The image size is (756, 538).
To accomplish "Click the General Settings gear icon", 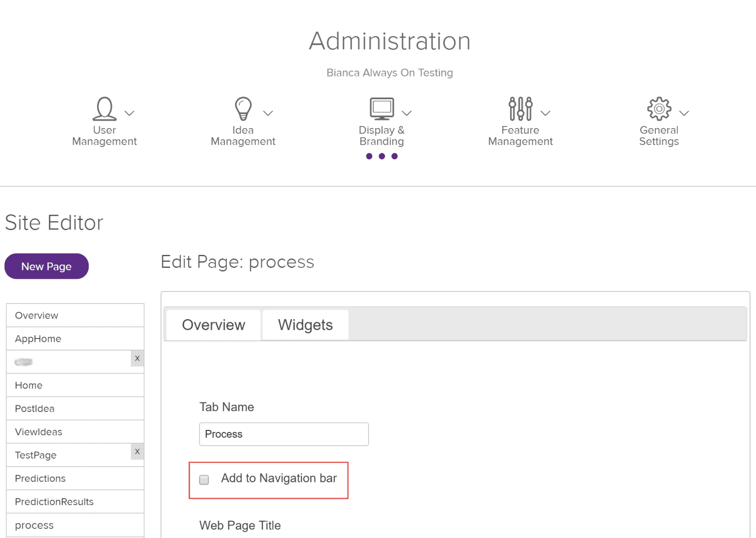I will pos(659,109).
